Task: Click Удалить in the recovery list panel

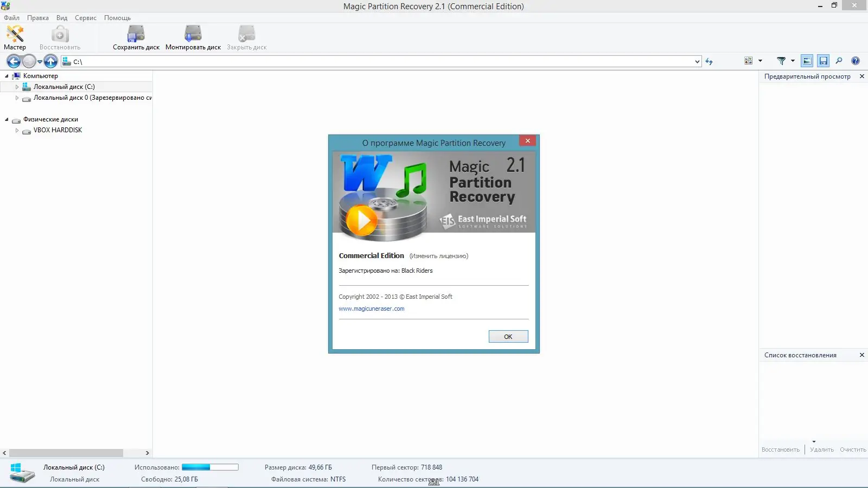Action: (822, 450)
